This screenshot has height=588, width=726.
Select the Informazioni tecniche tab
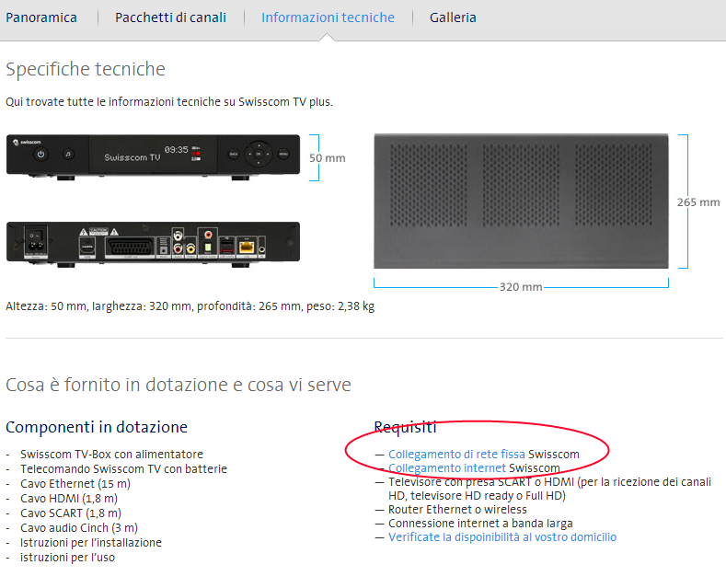[328, 17]
